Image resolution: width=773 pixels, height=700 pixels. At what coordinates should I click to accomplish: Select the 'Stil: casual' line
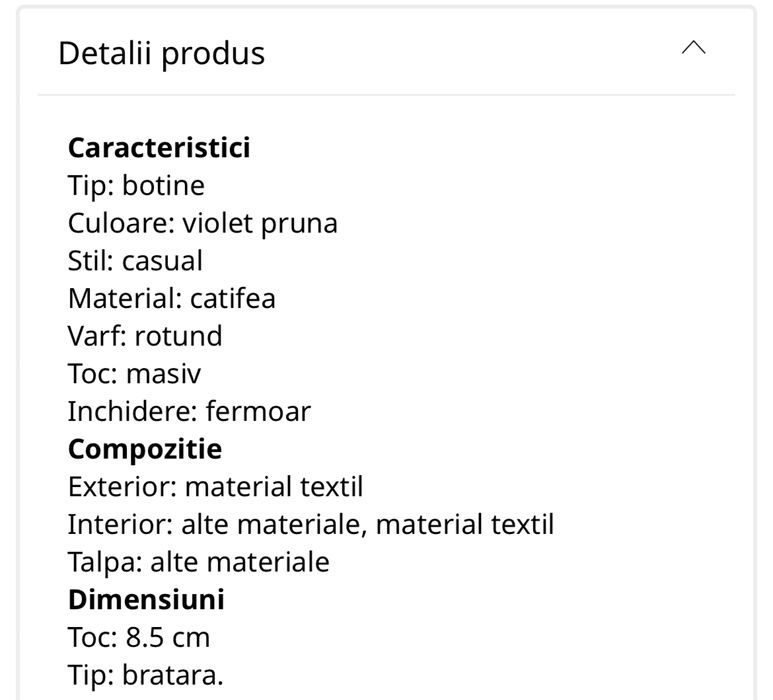135,261
